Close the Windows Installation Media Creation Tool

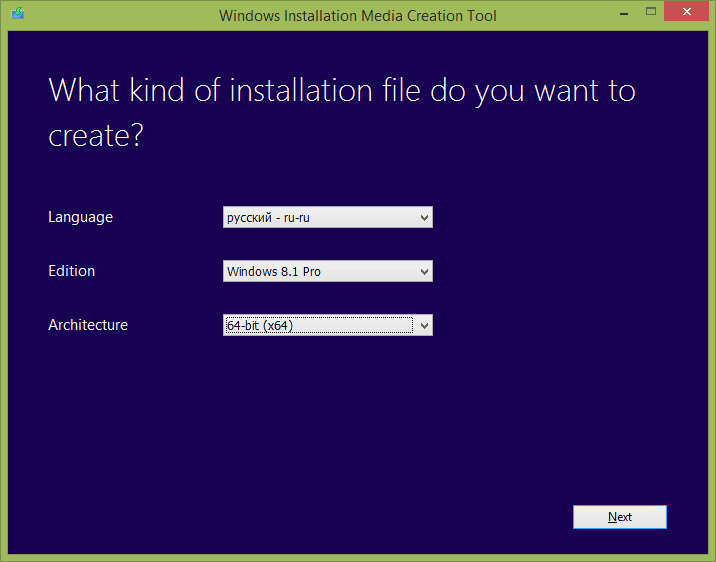coord(686,12)
